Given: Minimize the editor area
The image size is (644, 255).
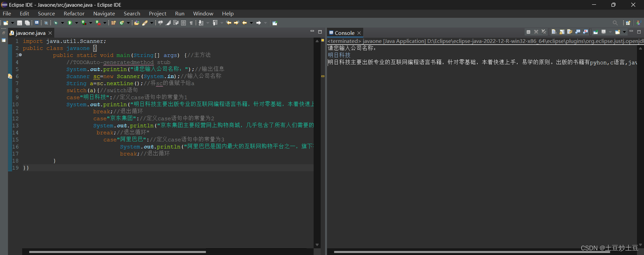Looking at the screenshot, I should [x=312, y=31].
